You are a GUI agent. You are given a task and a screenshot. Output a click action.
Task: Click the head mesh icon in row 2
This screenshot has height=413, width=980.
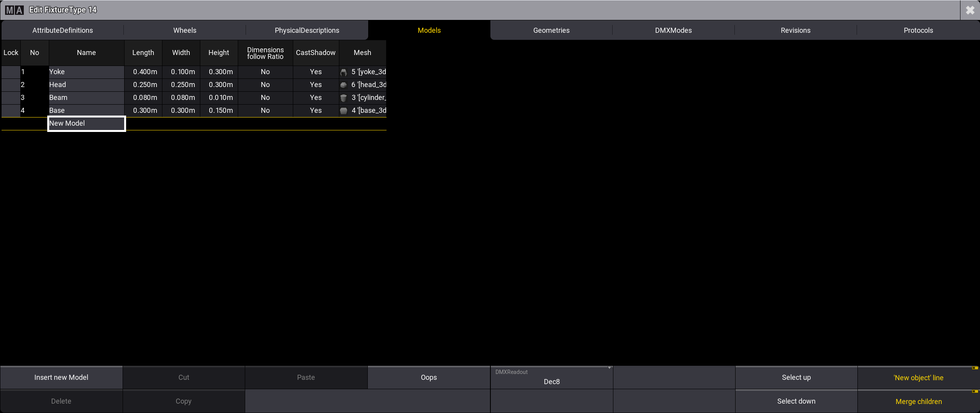[344, 85]
